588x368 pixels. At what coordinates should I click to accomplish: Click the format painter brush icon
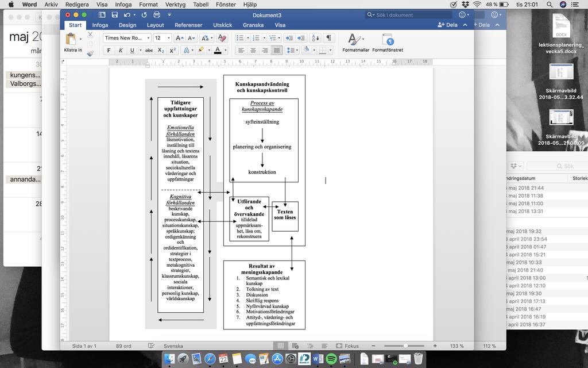coord(90,53)
